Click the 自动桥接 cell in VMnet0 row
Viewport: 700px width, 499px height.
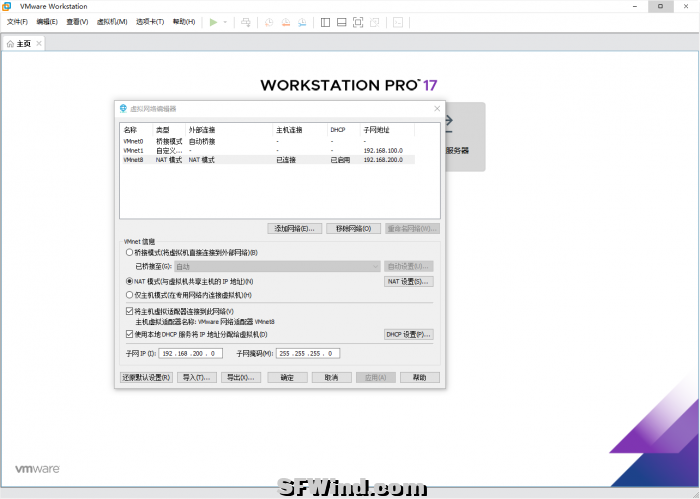pos(202,141)
